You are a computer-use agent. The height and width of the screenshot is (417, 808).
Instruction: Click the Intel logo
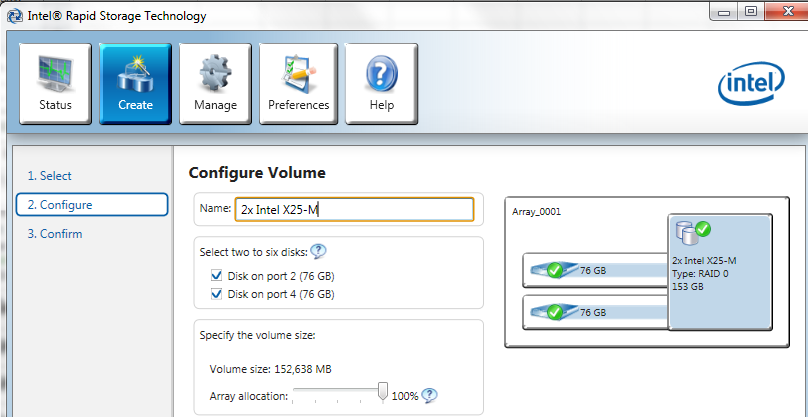coord(751,86)
